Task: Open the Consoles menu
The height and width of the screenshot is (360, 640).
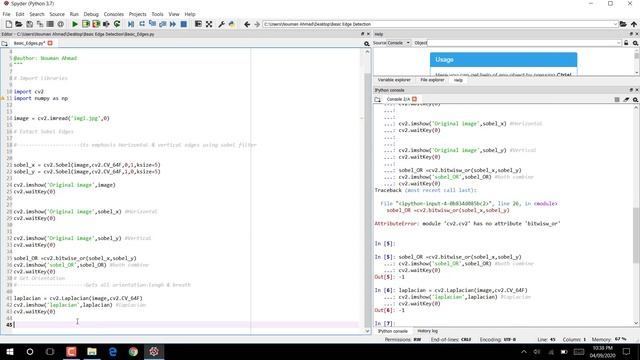Action: pyautogui.click(x=113, y=14)
